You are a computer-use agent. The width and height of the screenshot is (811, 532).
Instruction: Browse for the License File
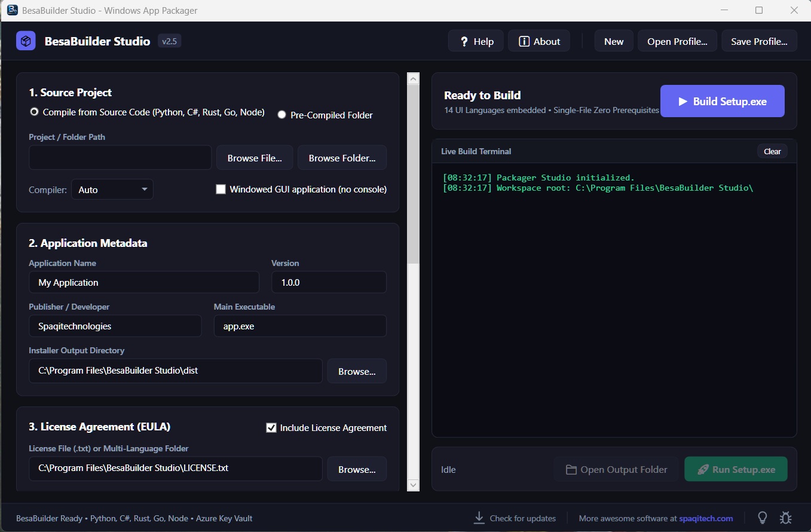(x=357, y=469)
